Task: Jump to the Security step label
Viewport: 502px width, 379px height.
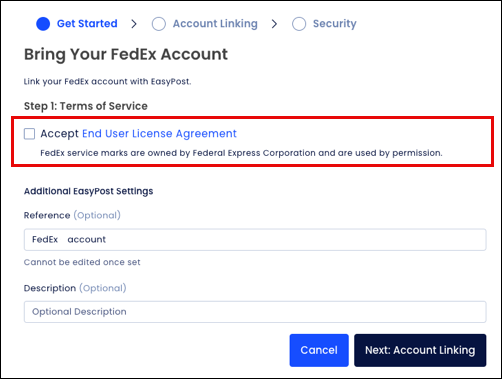Action: [x=335, y=24]
